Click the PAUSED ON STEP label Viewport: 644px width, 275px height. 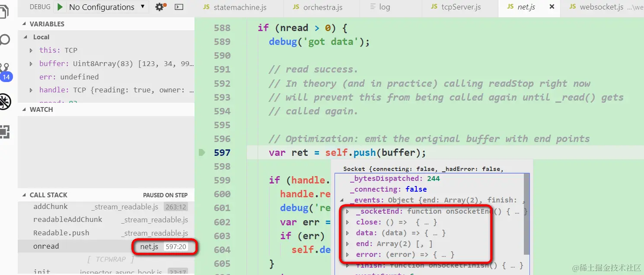pos(166,195)
